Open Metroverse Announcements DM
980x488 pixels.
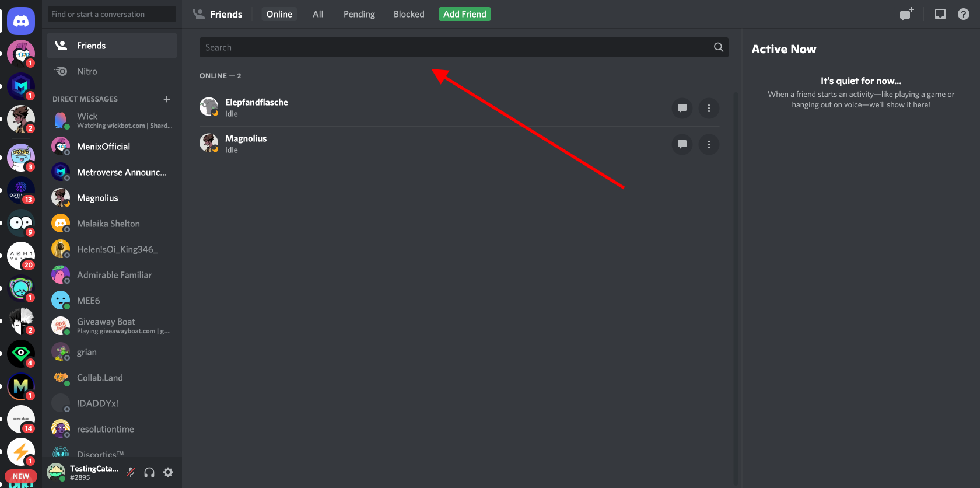click(112, 172)
